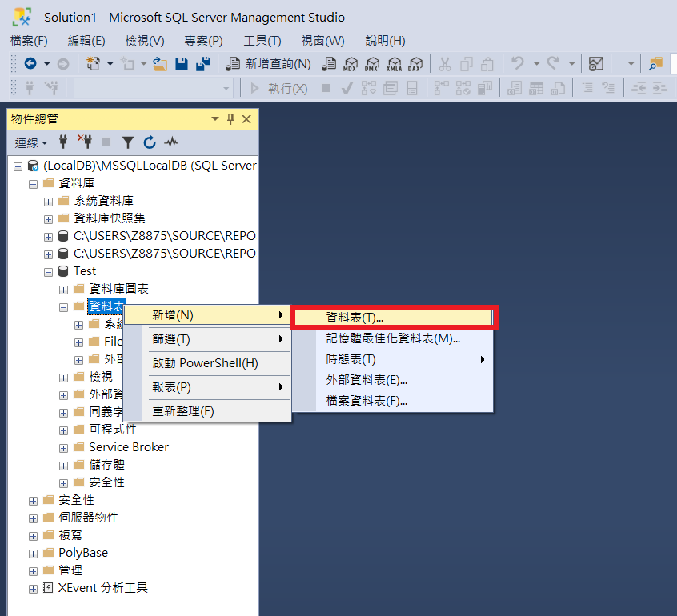Open the 物件總管 window position dropdown
This screenshot has width=677, height=616.
click(215, 118)
